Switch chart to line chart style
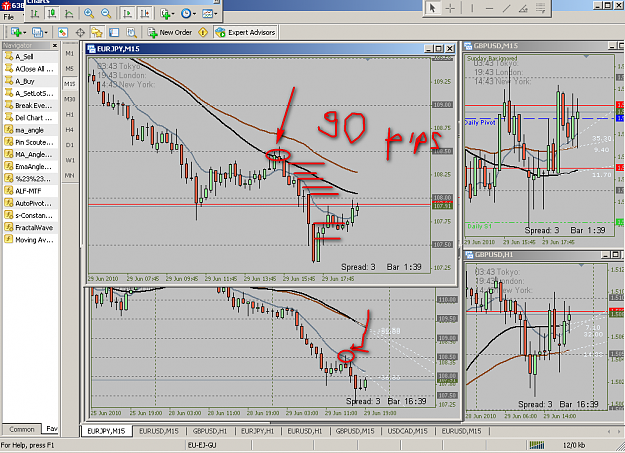Viewport: 625px width, 453px height. click(69, 14)
